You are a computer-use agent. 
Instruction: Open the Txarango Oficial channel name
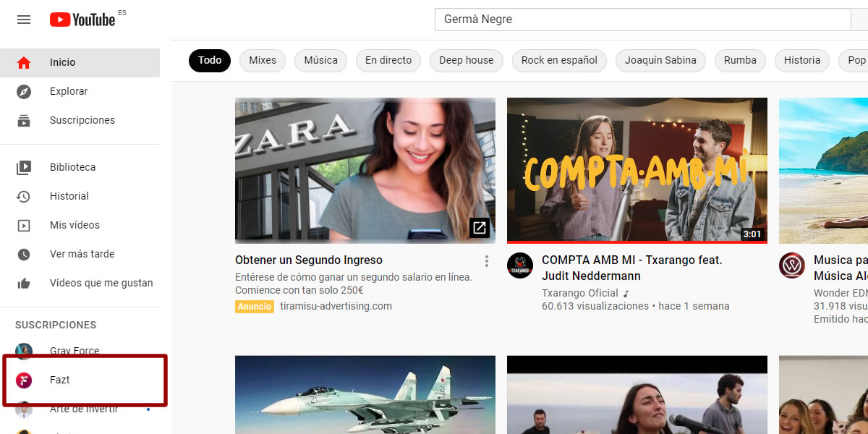pyautogui.click(x=580, y=293)
